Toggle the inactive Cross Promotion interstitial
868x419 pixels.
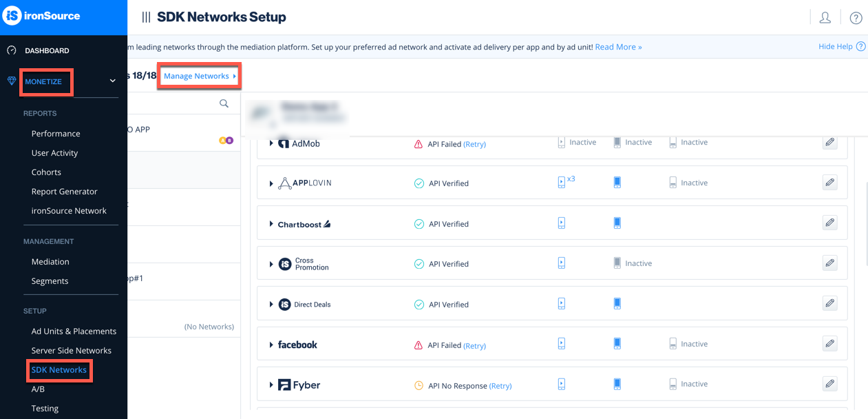click(617, 263)
